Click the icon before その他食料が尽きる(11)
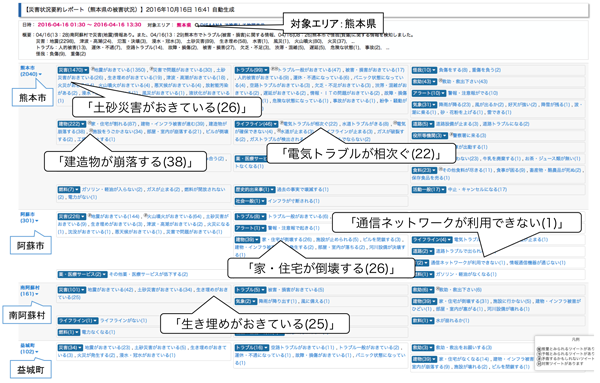 [x=440, y=169]
